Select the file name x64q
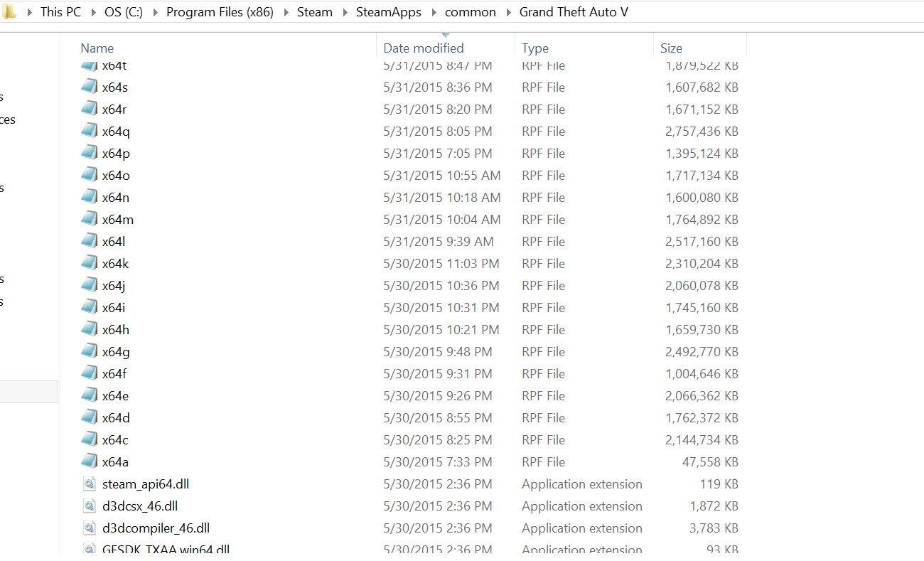 [x=116, y=132]
